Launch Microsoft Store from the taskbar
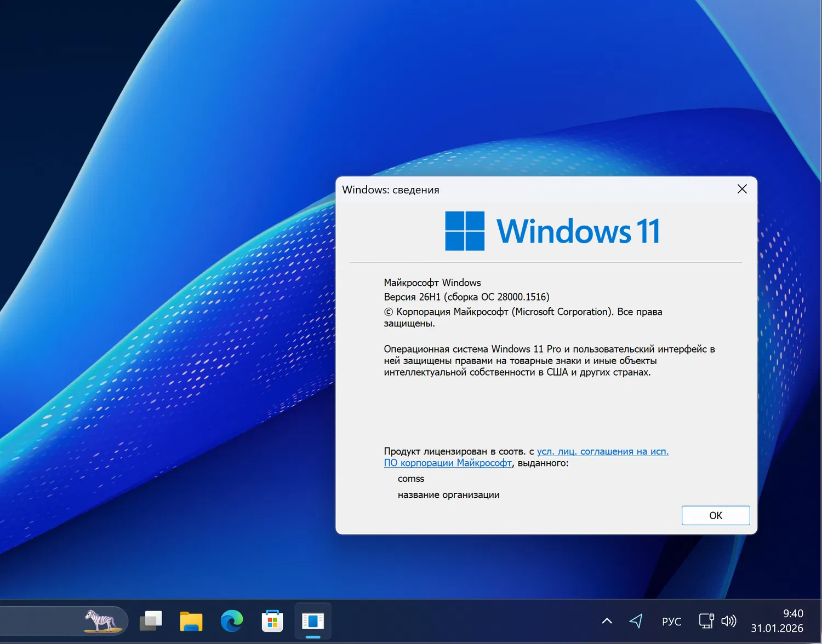Viewport: 822px width, 644px height. point(272,620)
